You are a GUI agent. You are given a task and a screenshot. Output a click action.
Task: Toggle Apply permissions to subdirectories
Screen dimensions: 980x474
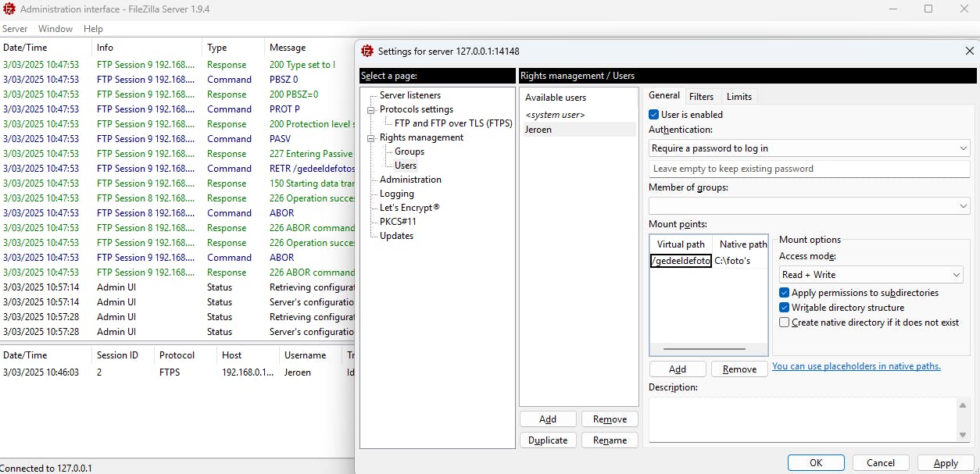[785, 293]
